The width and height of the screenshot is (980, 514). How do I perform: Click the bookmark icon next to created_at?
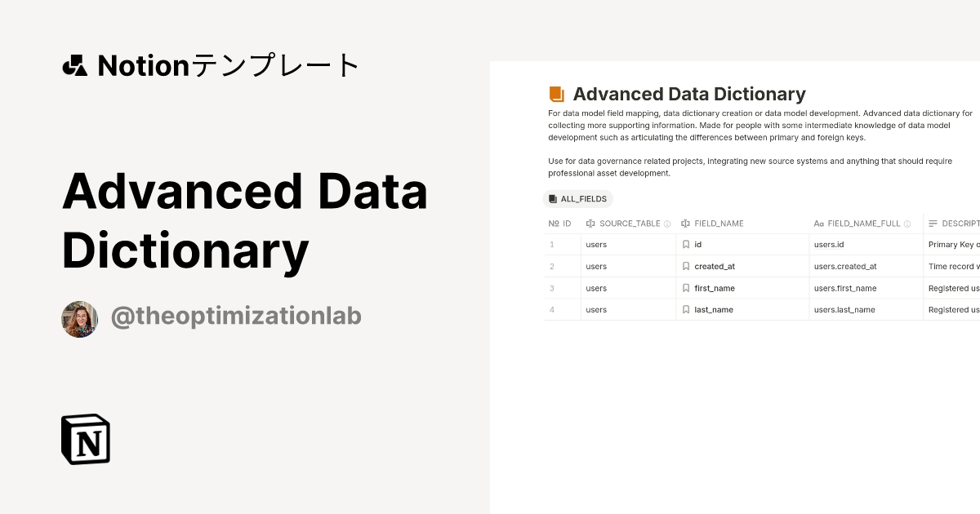tap(685, 266)
